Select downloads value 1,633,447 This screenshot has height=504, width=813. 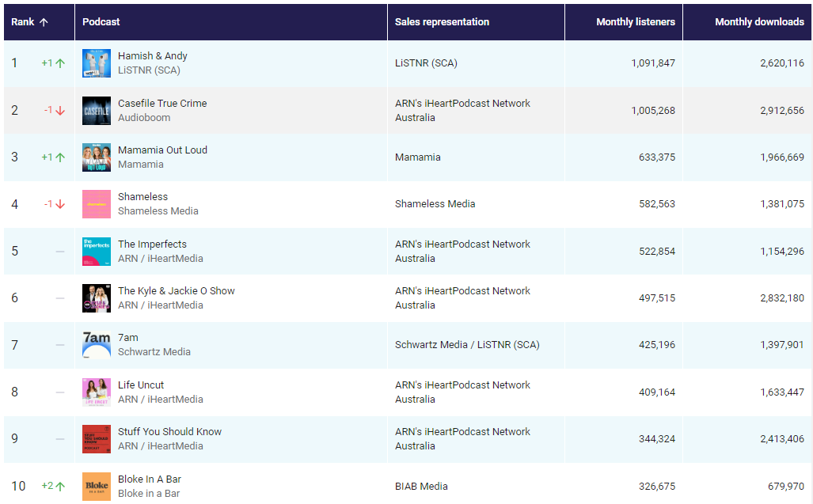[782, 392]
